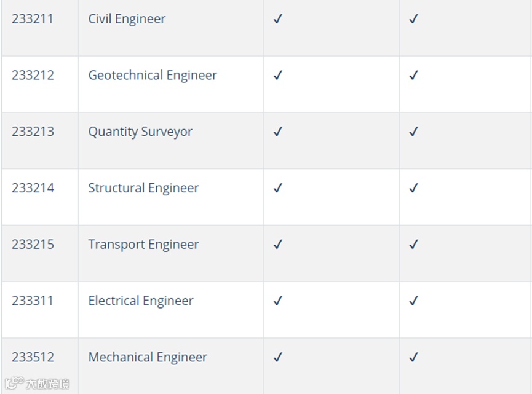
Task: Click first checkmark in Electrical Engineer row
Action: 278,301
